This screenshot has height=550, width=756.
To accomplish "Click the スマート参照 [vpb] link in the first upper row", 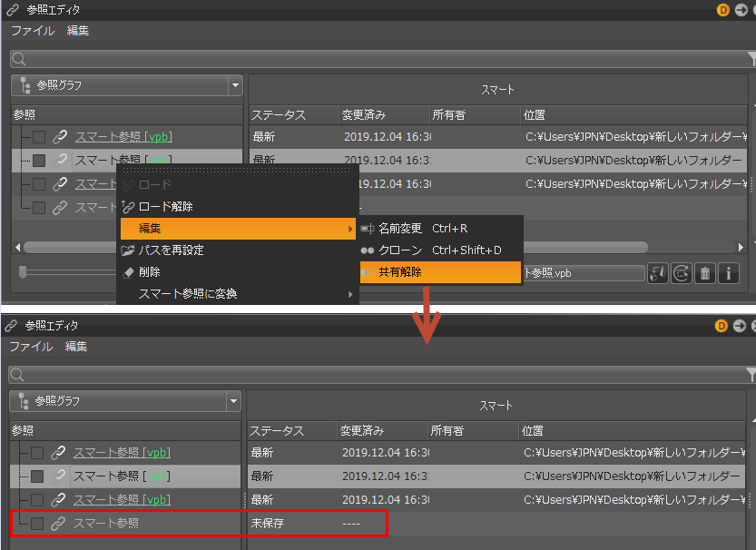I will [x=124, y=137].
